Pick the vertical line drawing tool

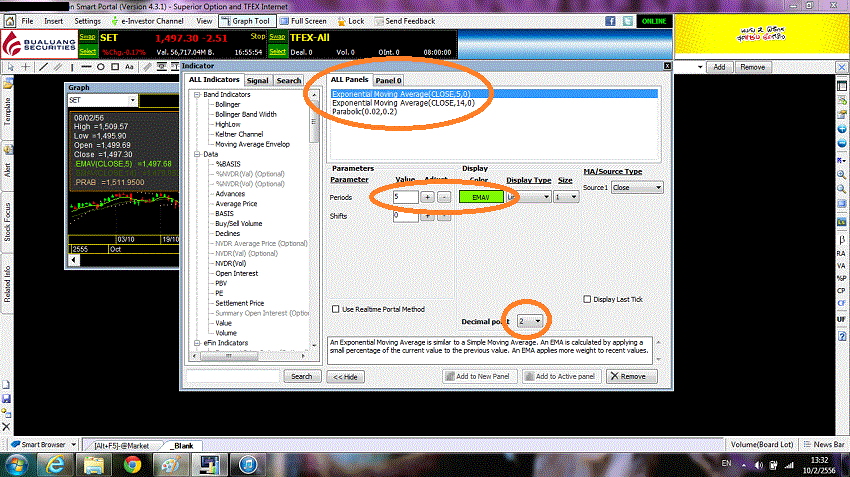72,67
